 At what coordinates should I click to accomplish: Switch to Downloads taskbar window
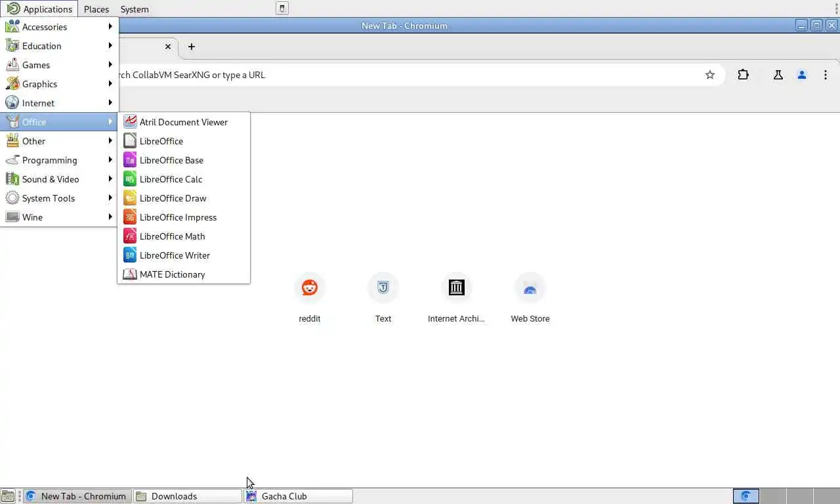pyautogui.click(x=188, y=496)
